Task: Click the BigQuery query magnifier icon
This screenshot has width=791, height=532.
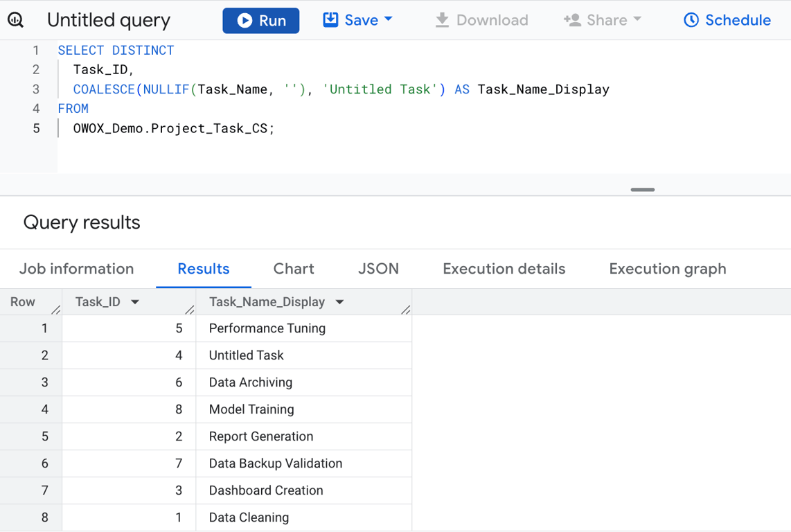Action: coord(16,20)
